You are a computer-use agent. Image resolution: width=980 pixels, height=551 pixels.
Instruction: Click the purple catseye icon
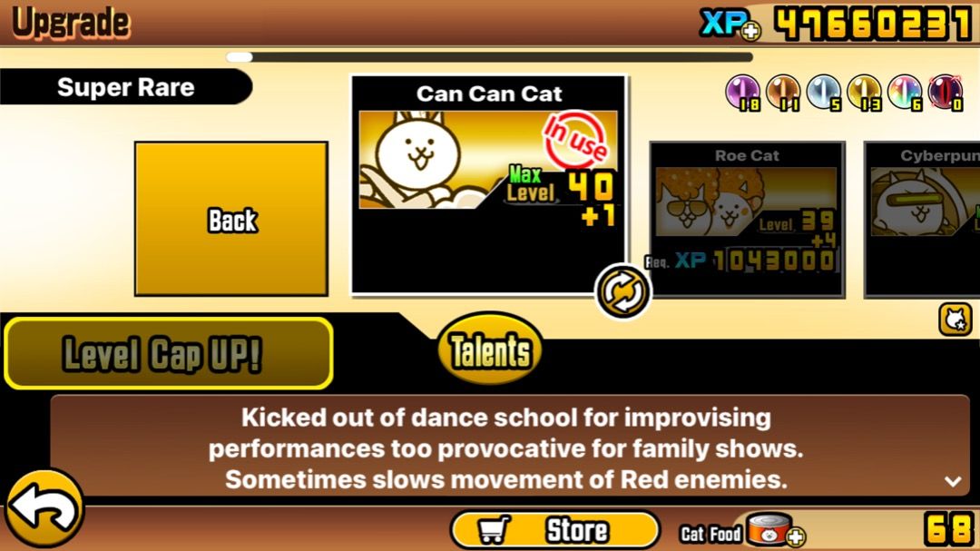(742, 92)
